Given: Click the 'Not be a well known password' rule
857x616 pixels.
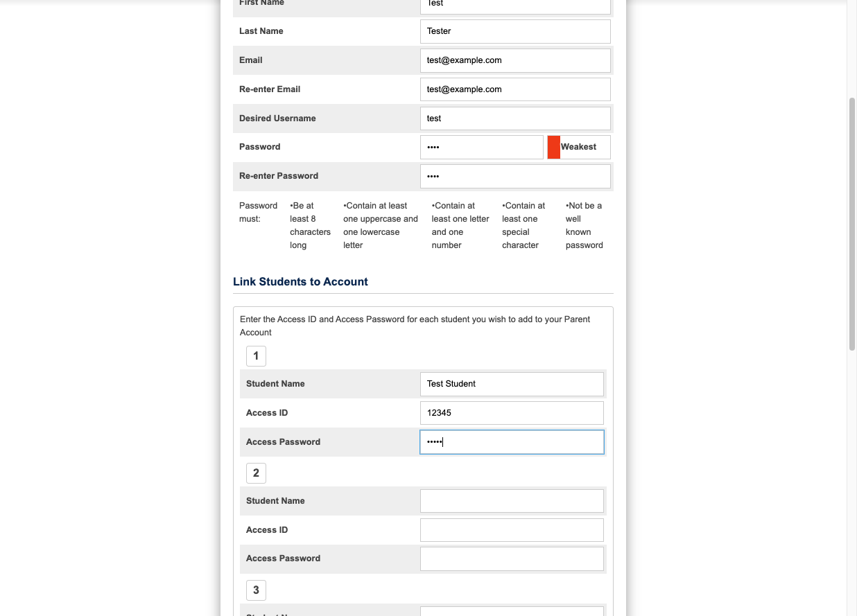Looking at the screenshot, I should click(x=585, y=225).
